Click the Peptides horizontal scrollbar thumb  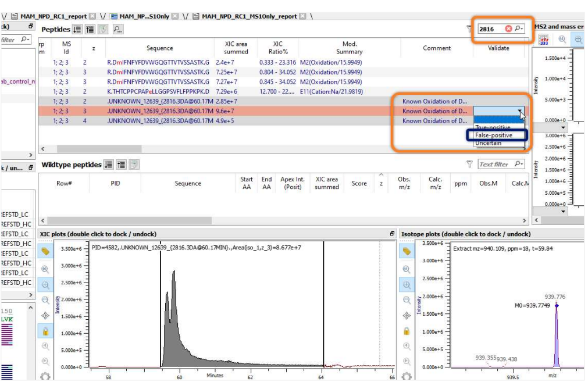click(99, 149)
